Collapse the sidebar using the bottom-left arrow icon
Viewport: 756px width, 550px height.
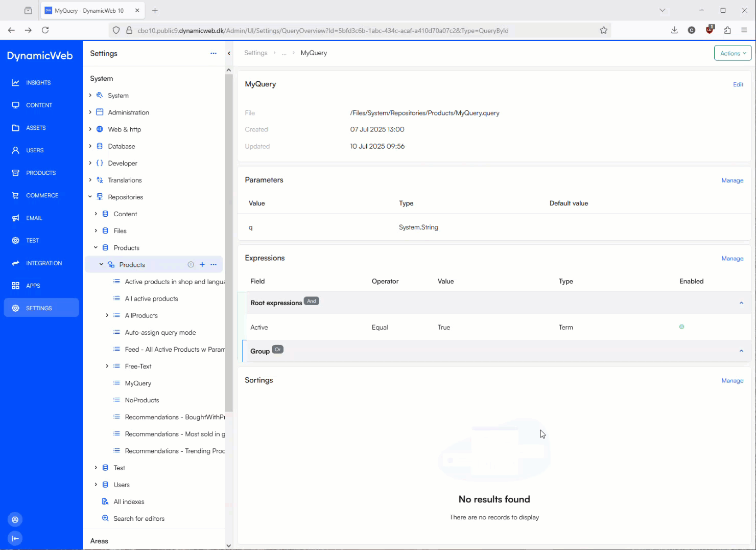[15, 538]
